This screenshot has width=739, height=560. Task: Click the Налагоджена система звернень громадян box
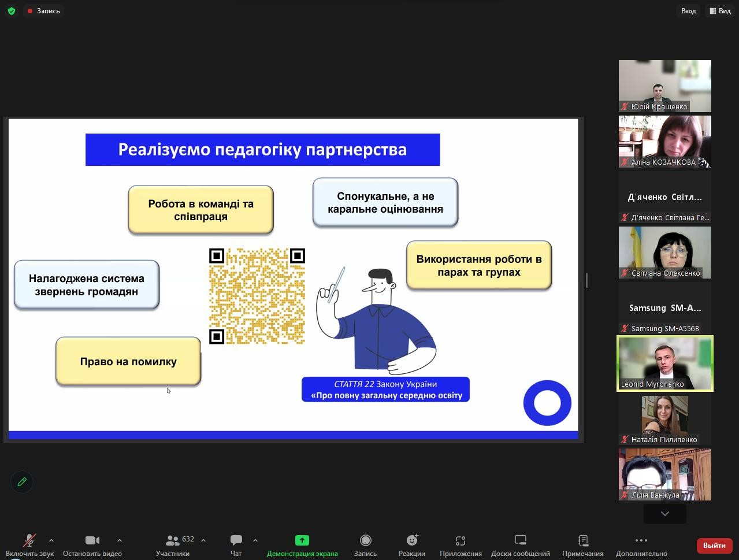pyautogui.click(x=87, y=284)
